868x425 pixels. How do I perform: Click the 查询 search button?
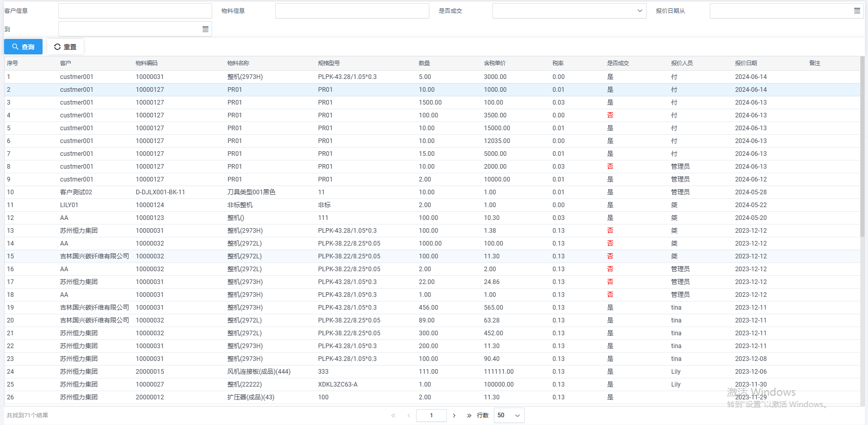pyautogui.click(x=23, y=47)
